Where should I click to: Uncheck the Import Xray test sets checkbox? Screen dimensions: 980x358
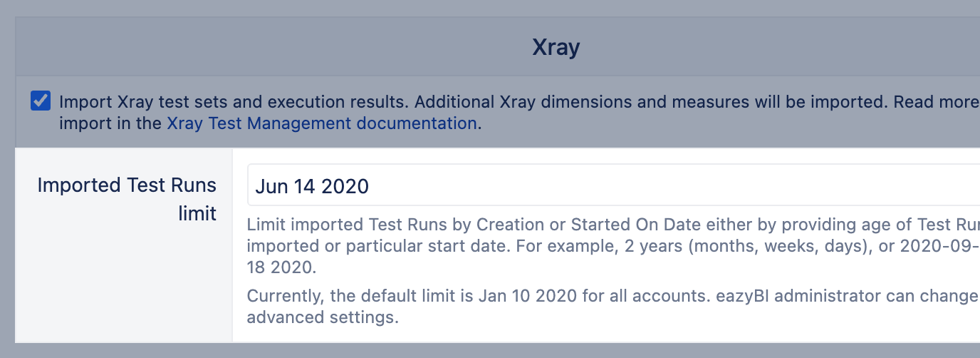point(41,101)
